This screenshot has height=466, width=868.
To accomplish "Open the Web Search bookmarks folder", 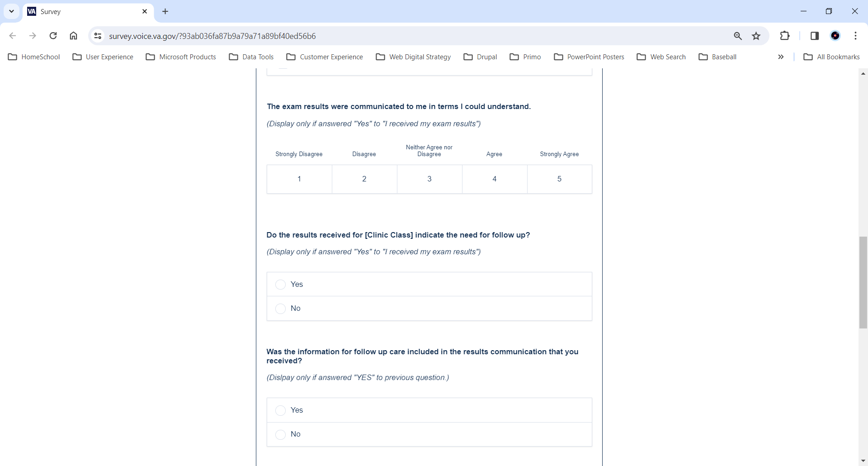I will [661, 57].
